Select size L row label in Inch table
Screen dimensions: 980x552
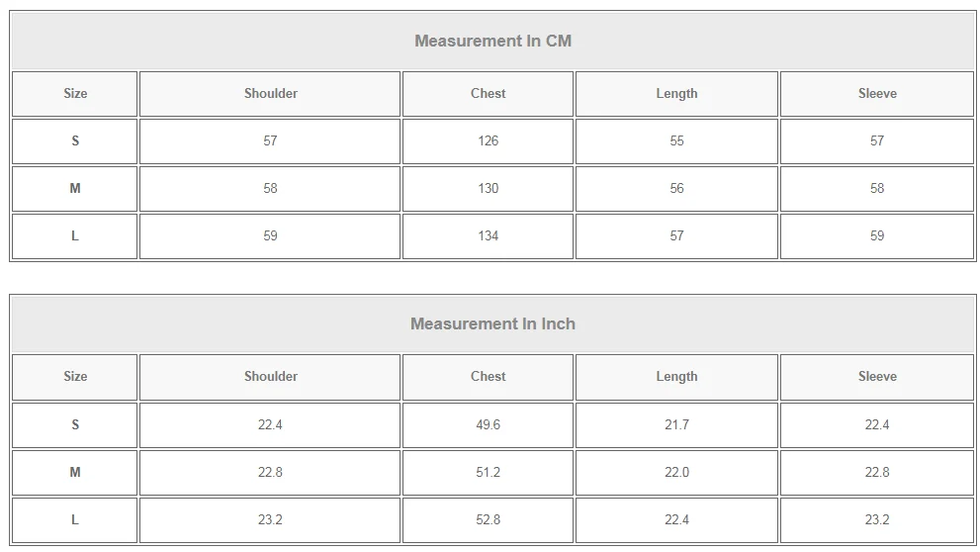pyautogui.click(x=75, y=519)
